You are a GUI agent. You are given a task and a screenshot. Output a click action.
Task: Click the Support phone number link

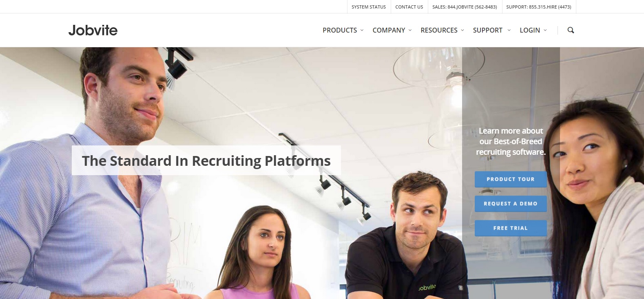click(539, 7)
